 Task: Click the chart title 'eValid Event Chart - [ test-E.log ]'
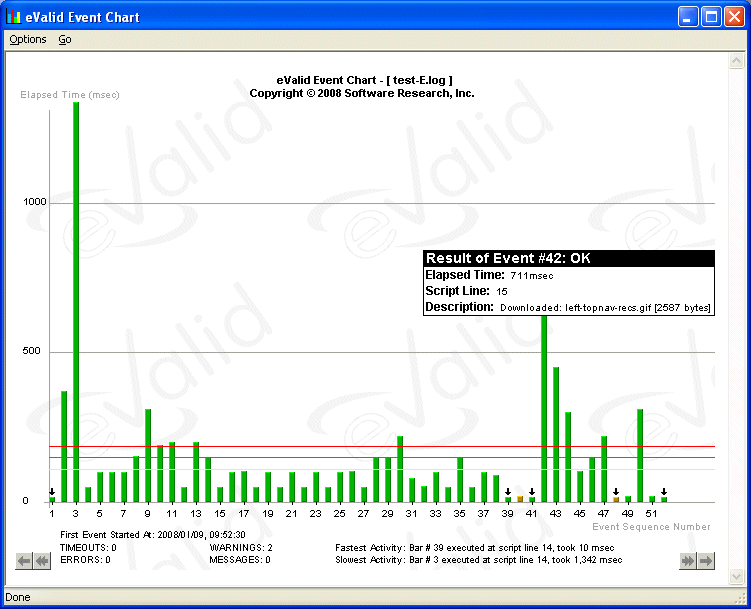pyautogui.click(x=364, y=80)
